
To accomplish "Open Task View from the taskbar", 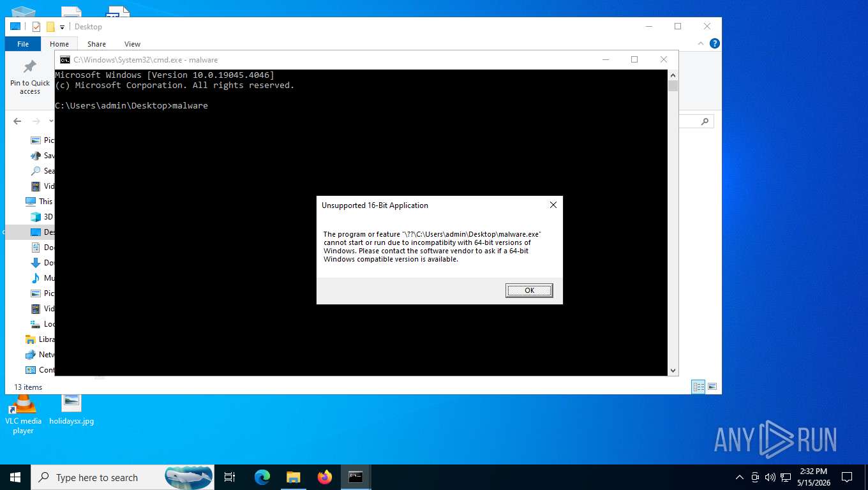I will pyautogui.click(x=230, y=477).
